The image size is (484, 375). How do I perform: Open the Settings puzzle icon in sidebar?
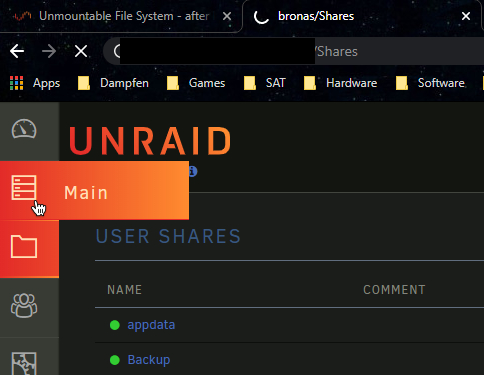(24, 363)
